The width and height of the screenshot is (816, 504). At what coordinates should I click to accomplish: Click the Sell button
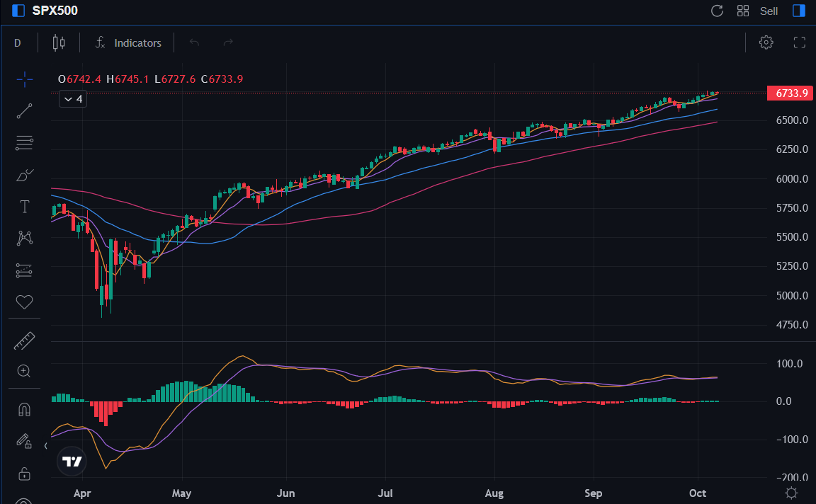click(769, 11)
